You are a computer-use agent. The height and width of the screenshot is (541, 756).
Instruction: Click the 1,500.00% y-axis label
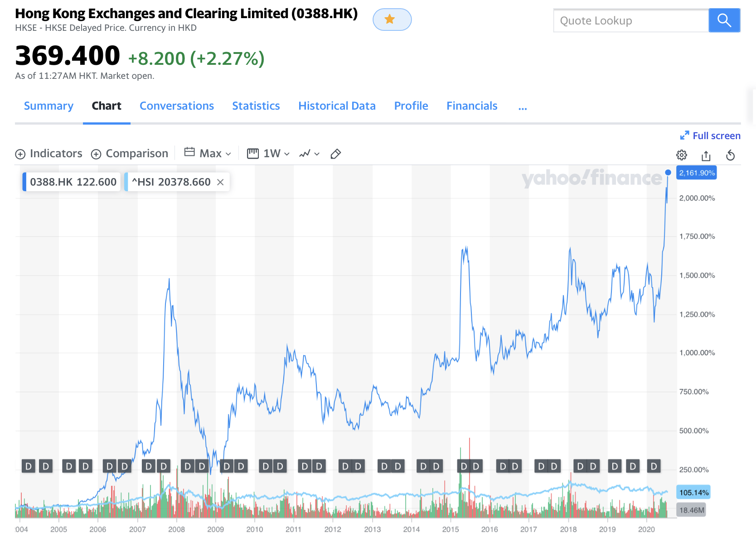(x=697, y=275)
